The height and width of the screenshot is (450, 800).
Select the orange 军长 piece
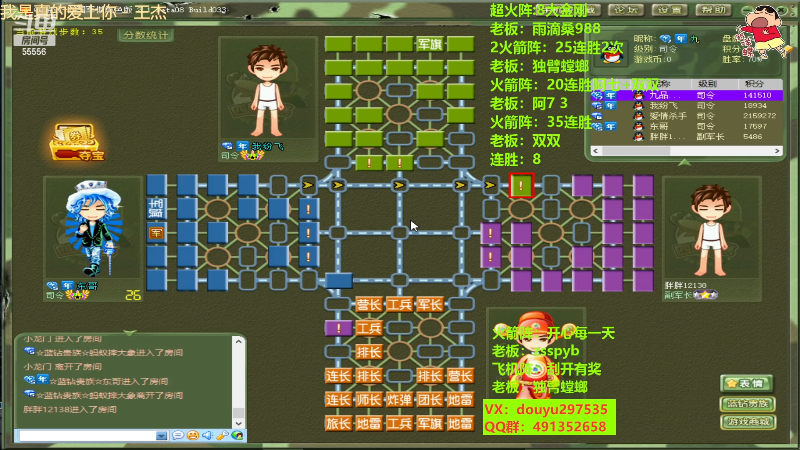pos(430,305)
